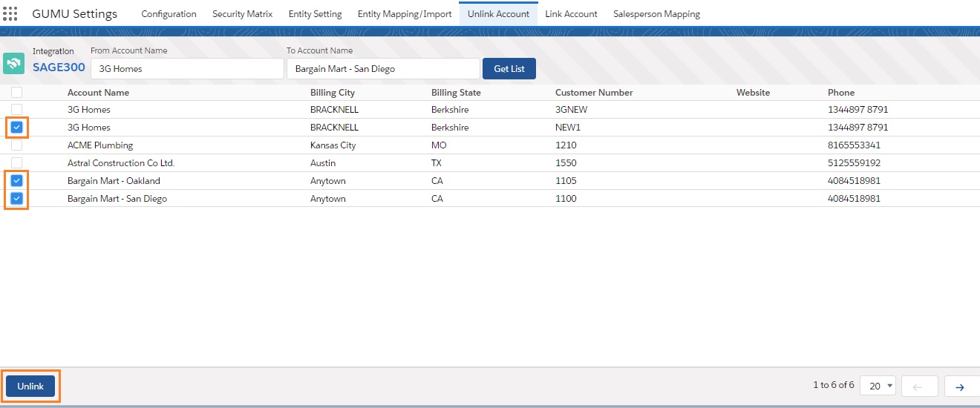Click phone number 8165553341
This screenshot has width=980, height=408.
[x=854, y=145]
